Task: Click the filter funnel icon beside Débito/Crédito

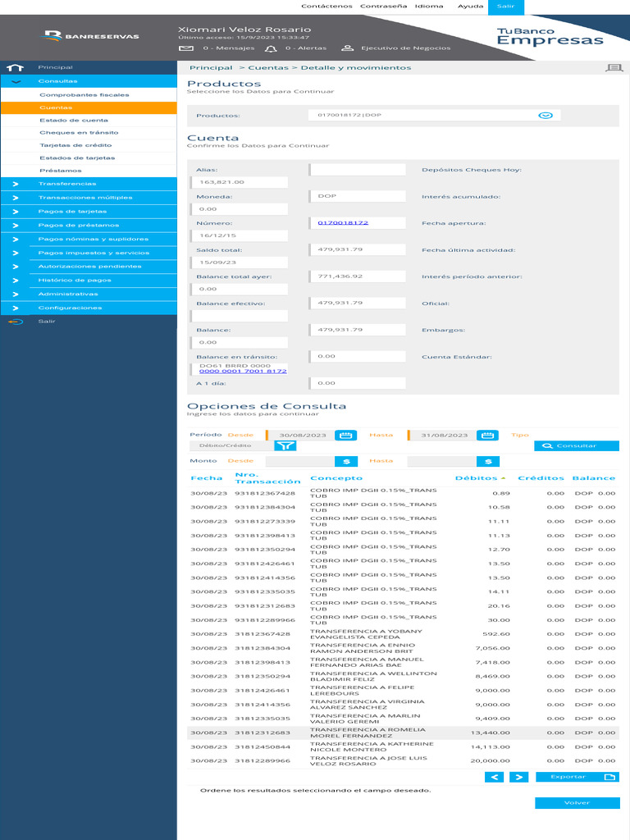Action: click(285, 445)
